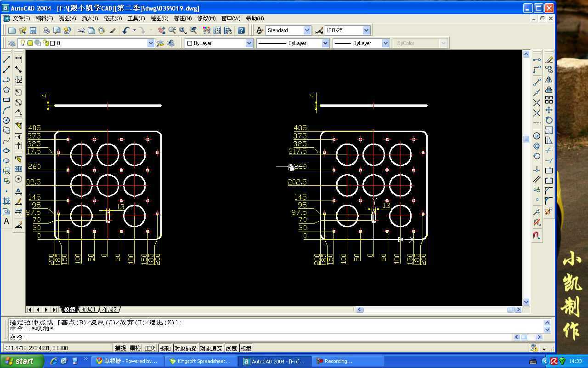Click the Undo arrow icon

(x=125, y=30)
